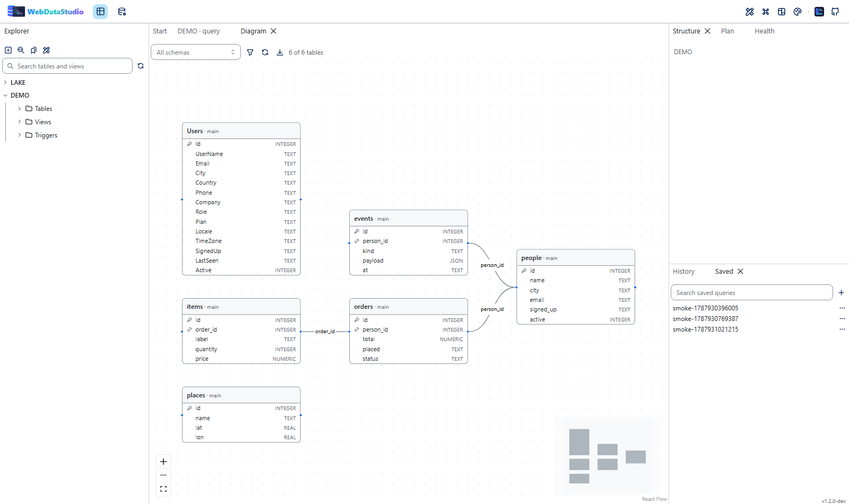Screen dimensions: 849x504
Task: Zoom in on the diagram canvas
Action: (x=163, y=462)
